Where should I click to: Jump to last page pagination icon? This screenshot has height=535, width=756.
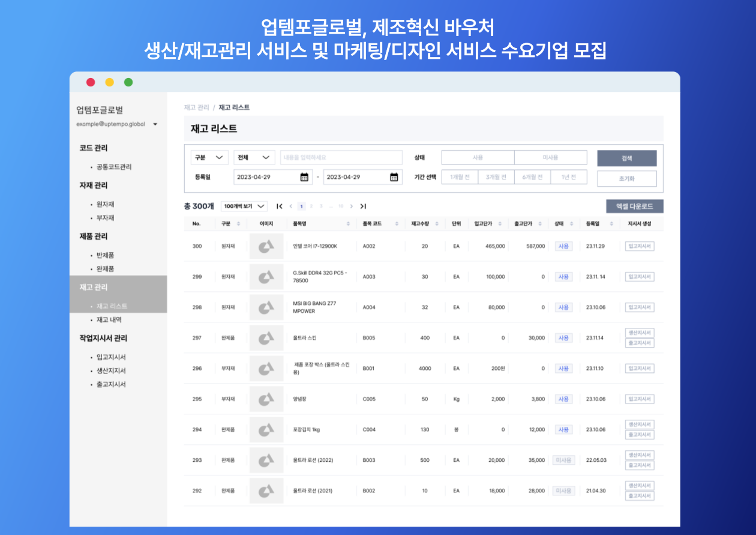coord(363,206)
